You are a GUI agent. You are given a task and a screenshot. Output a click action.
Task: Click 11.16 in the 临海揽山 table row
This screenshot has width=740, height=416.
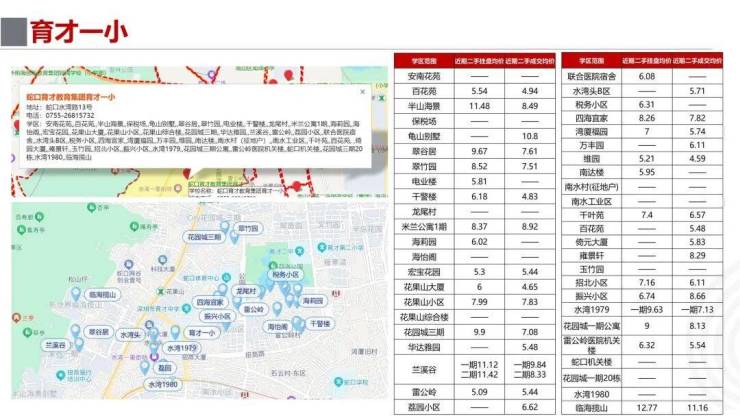pyautogui.click(x=697, y=408)
